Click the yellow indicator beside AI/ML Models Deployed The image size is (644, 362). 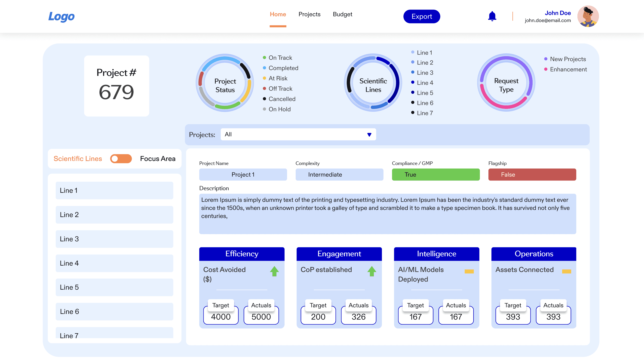pyautogui.click(x=469, y=271)
